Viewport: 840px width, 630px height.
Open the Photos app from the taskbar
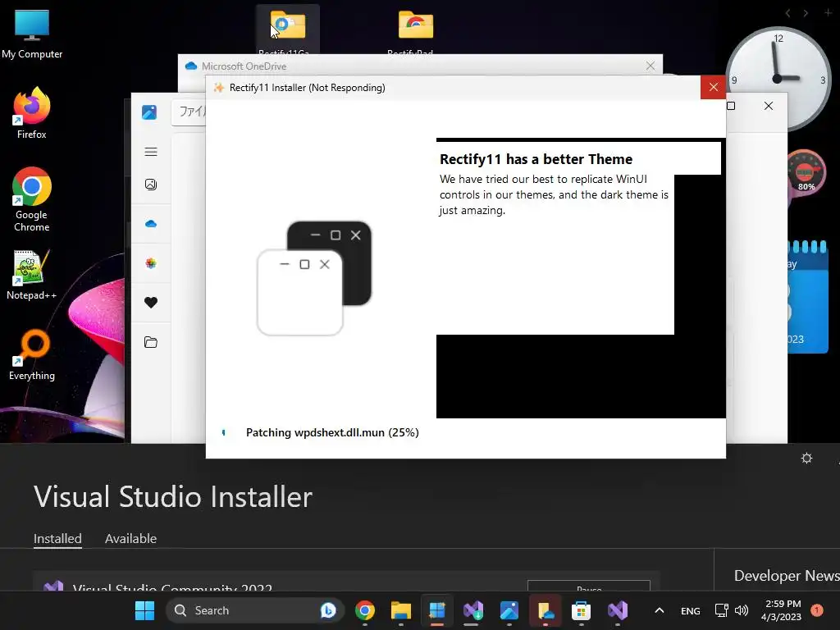pos(509,610)
